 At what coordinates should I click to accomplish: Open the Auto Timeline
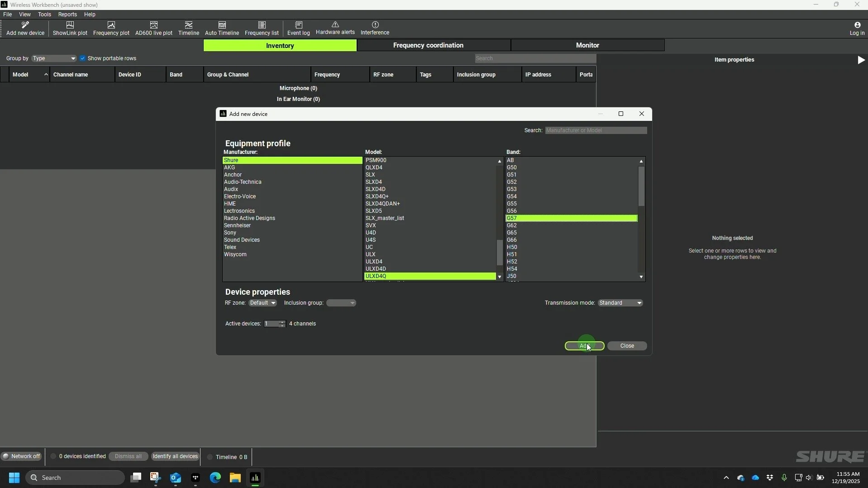pos(222,28)
